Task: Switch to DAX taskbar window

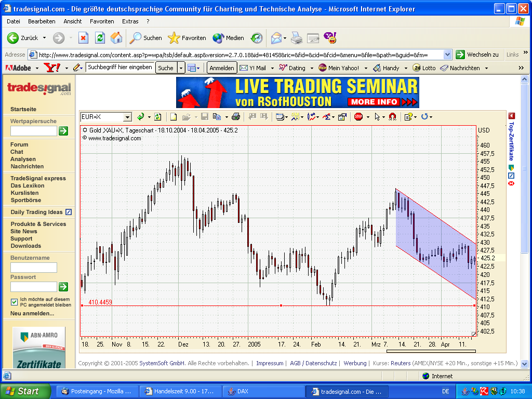Action: click(x=263, y=391)
